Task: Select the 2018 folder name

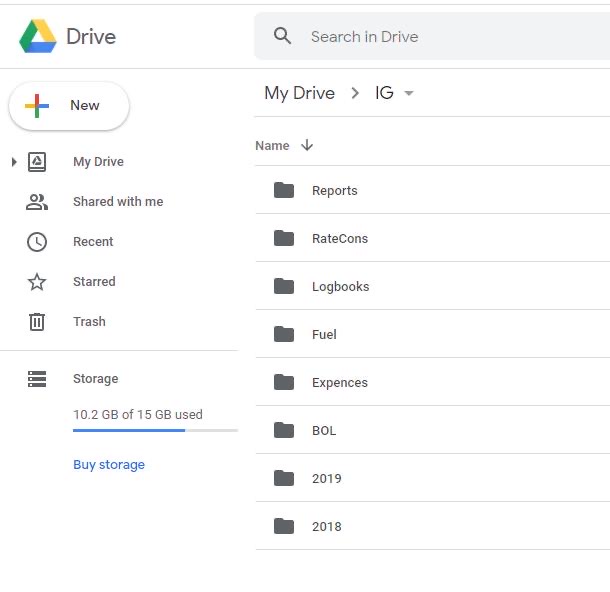Action: click(327, 527)
